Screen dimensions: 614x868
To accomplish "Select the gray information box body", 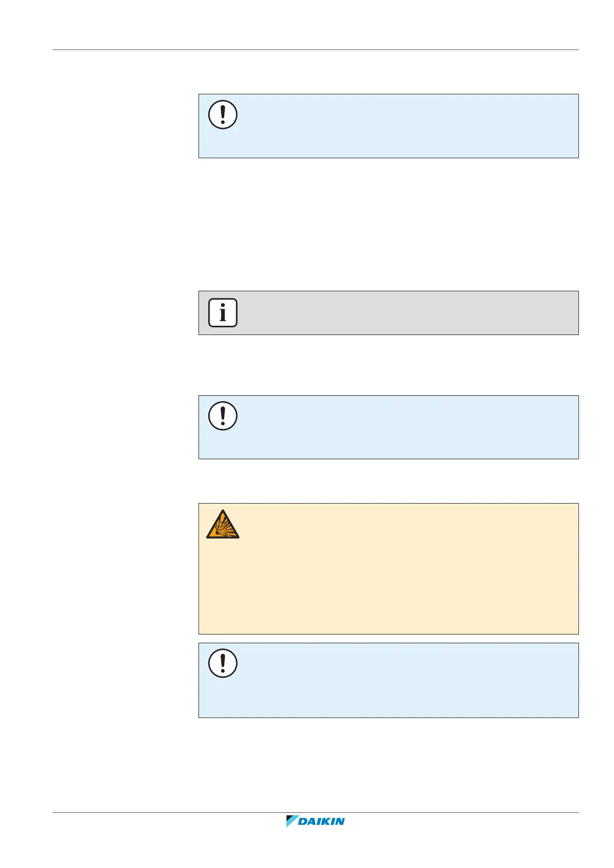I will [402, 313].
